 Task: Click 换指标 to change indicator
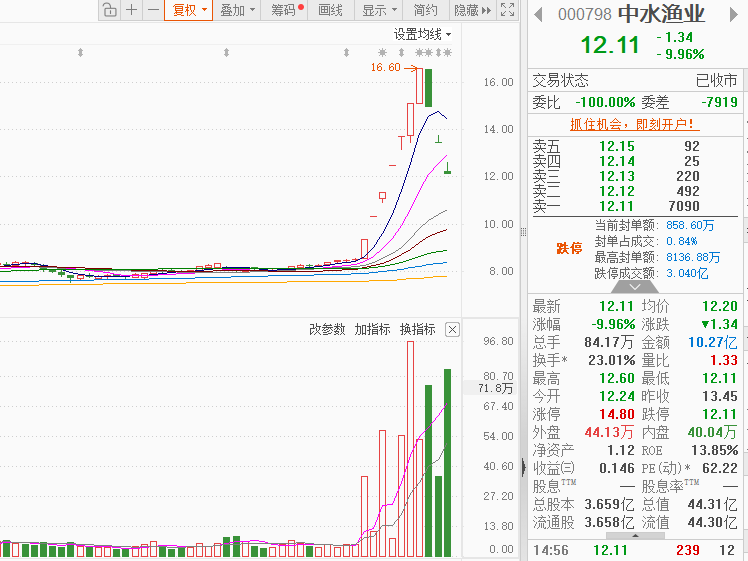click(x=417, y=330)
